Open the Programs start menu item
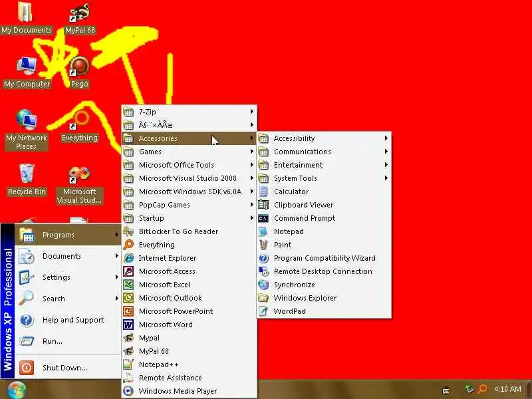Image resolution: width=532 pixels, height=399 pixels. pyautogui.click(x=68, y=235)
